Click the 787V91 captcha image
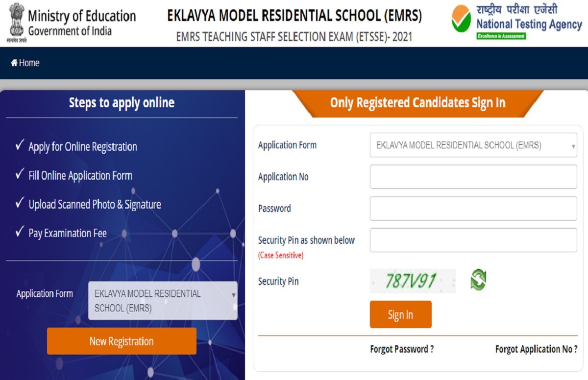This screenshot has width=588, height=380. (x=412, y=281)
